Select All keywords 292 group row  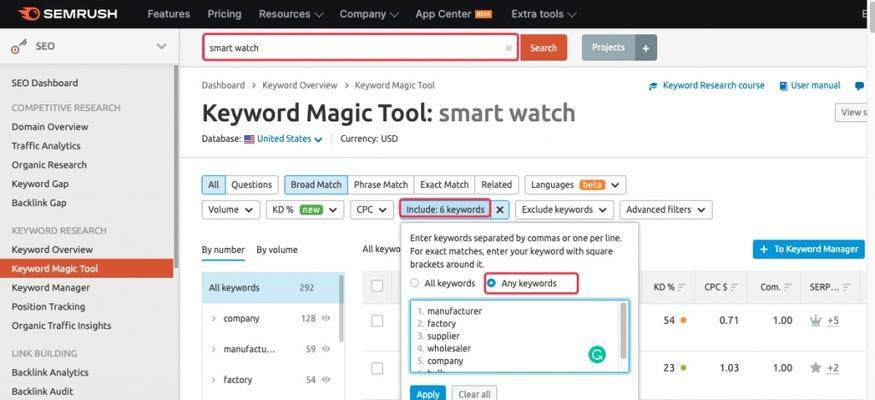pyautogui.click(x=271, y=288)
